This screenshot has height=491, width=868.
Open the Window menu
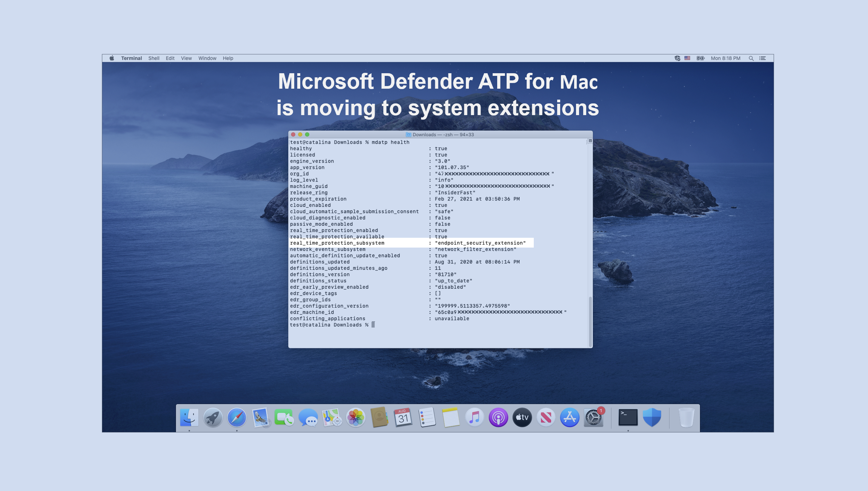(x=207, y=58)
